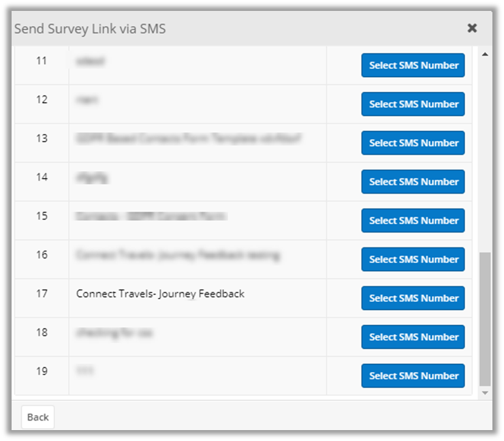Click scrollbar up arrow
504x441 pixels.
[485, 54]
